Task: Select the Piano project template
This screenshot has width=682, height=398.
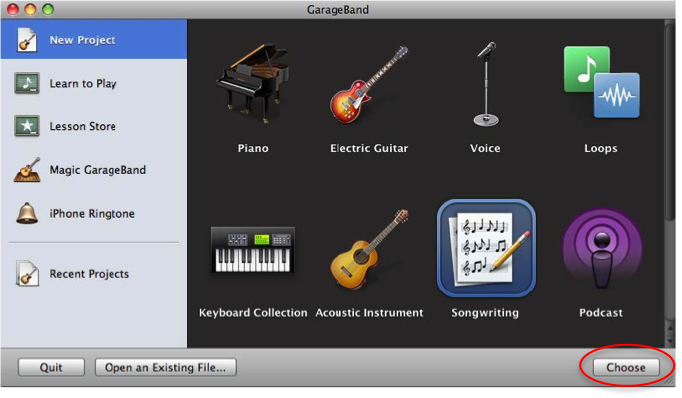Action: (x=252, y=83)
